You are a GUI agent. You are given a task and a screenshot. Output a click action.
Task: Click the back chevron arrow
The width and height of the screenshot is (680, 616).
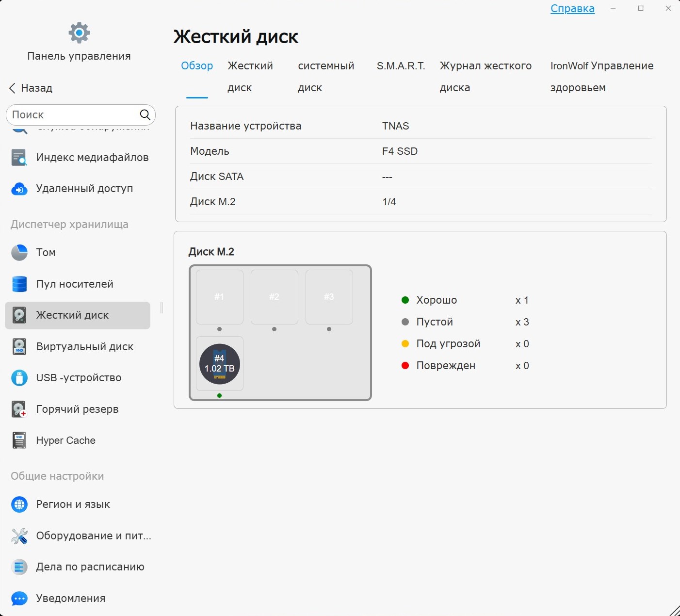(x=12, y=88)
